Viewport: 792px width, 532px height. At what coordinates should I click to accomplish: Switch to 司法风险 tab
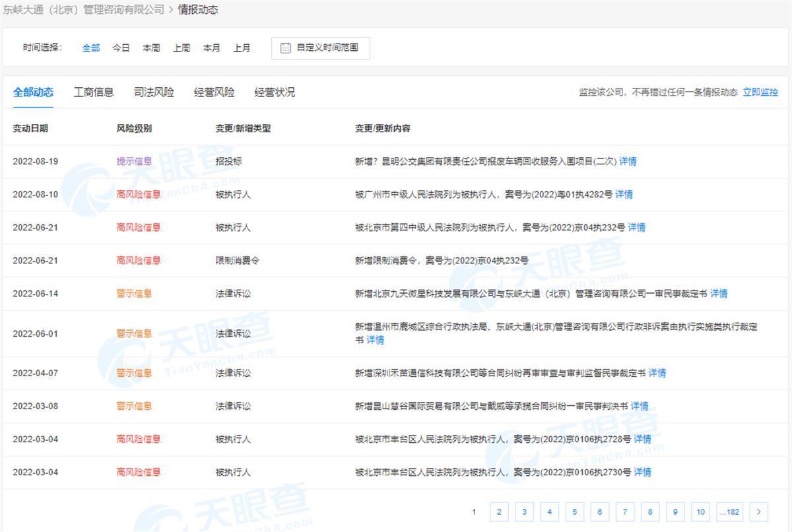click(x=154, y=92)
